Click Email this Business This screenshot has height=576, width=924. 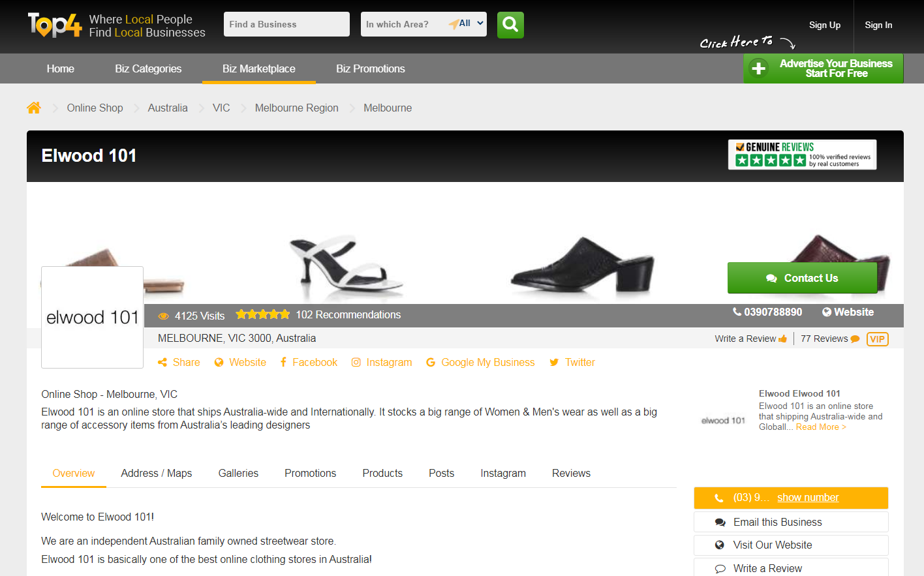click(777, 522)
